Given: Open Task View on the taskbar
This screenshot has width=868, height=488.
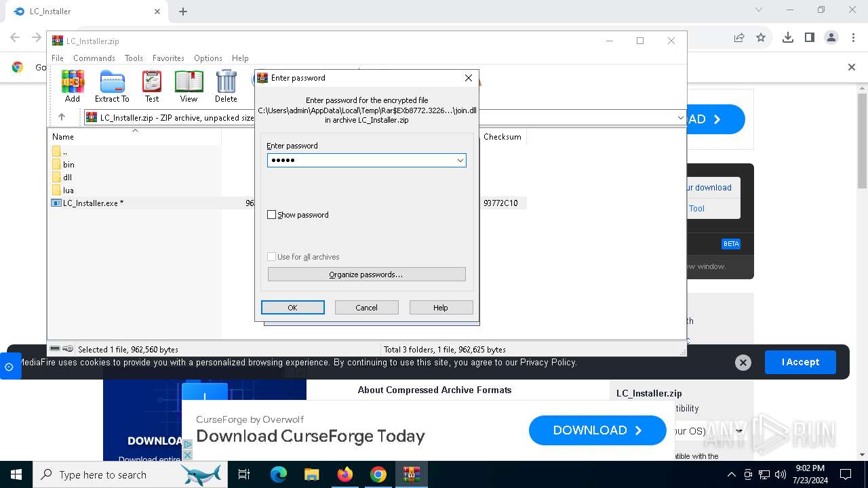Looking at the screenshot, I should click(x=244, y=474).
